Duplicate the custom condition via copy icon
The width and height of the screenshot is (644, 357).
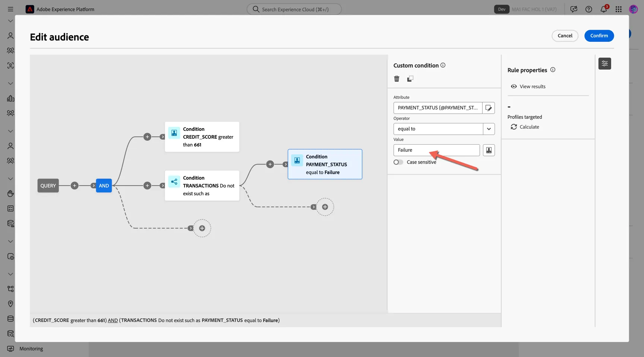(410, 79)
